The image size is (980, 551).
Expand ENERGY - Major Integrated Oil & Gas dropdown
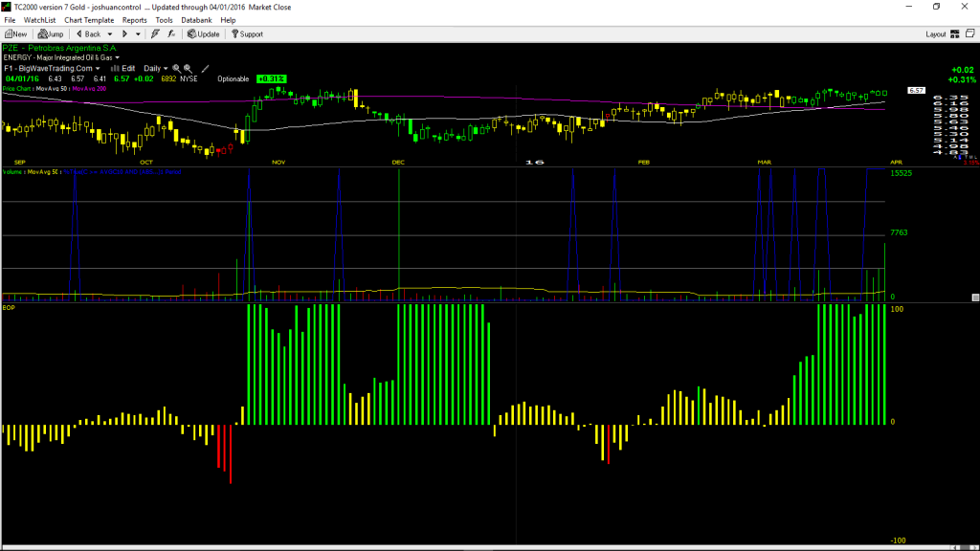[x=61, y=57]
